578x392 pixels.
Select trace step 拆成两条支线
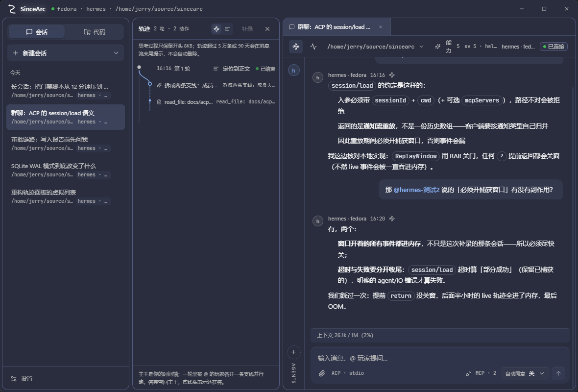216,85
